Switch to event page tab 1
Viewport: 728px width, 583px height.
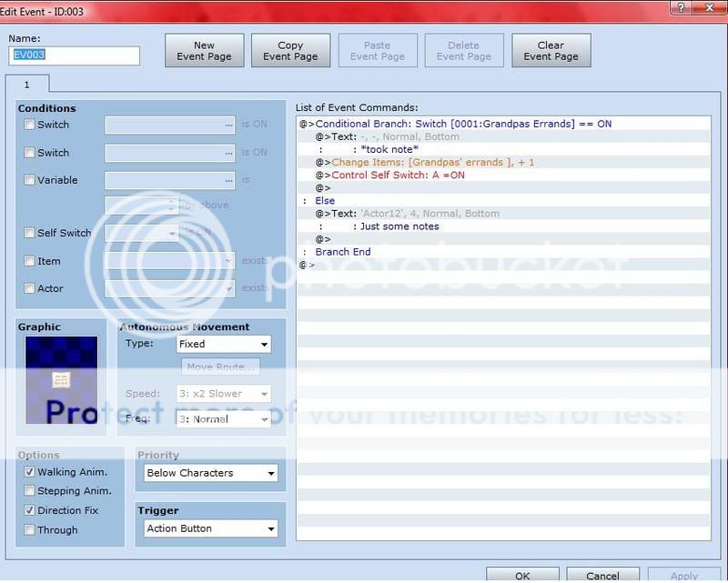[x=27, y=84]
